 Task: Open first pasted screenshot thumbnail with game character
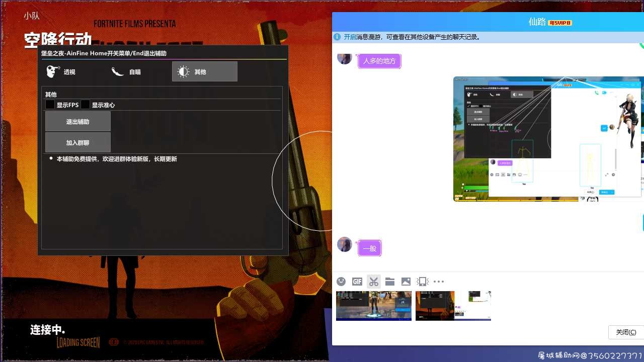(374, 306)
